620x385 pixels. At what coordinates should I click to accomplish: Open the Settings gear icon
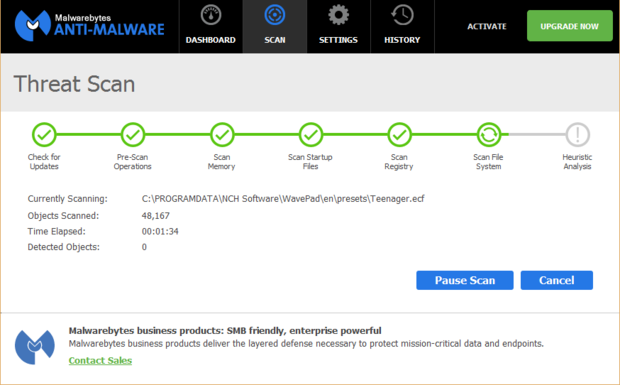338,15
